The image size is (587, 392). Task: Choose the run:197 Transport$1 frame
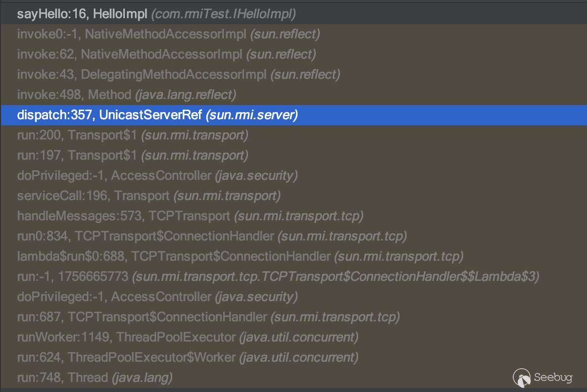point(132,155)
